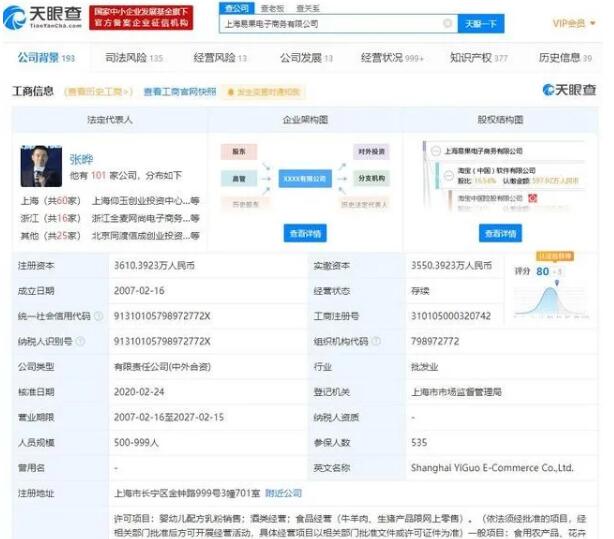Click the info icon beside 组织机构代码
The height and width of the screenshot is (539, 614).
click(376, 341)
